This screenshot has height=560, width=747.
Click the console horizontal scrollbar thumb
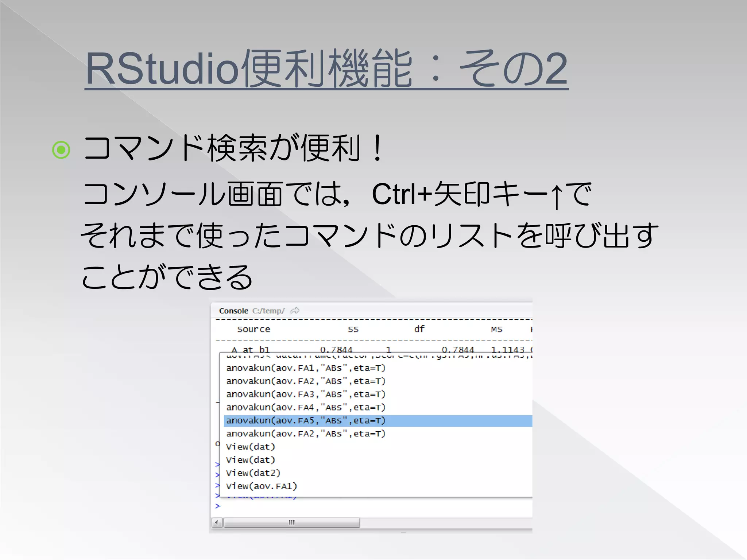pyautogui.click(x=291, y=522)
